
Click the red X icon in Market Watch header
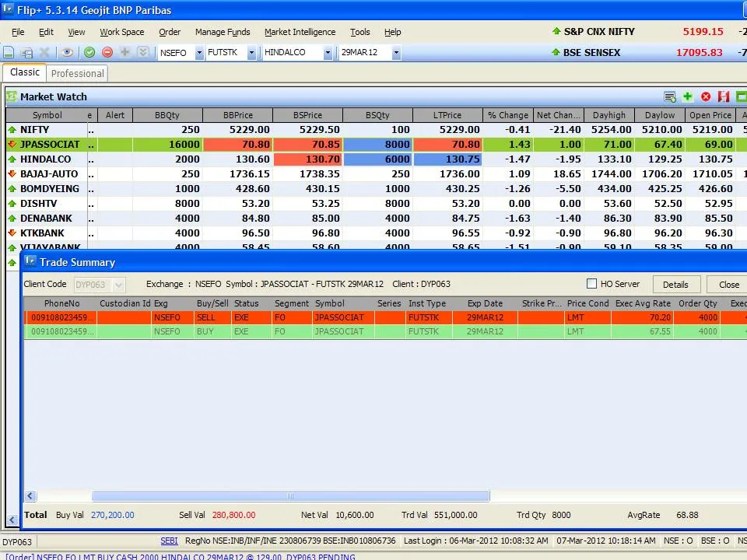tap(706, 97)
